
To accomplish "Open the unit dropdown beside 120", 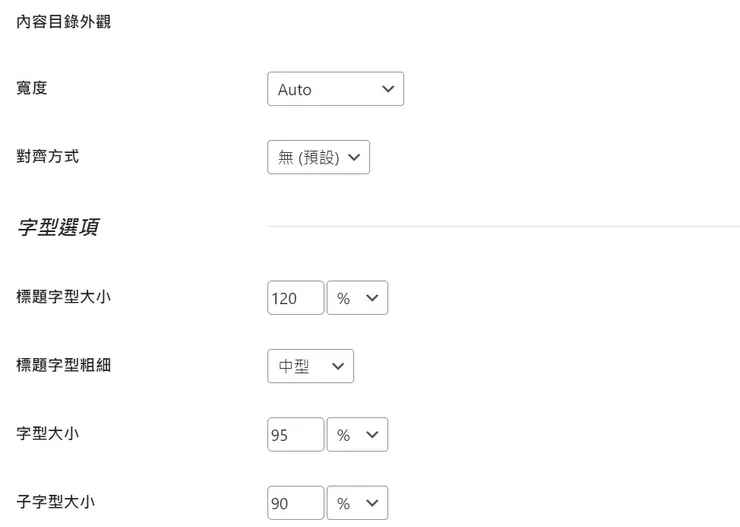I will coord(357,298).
